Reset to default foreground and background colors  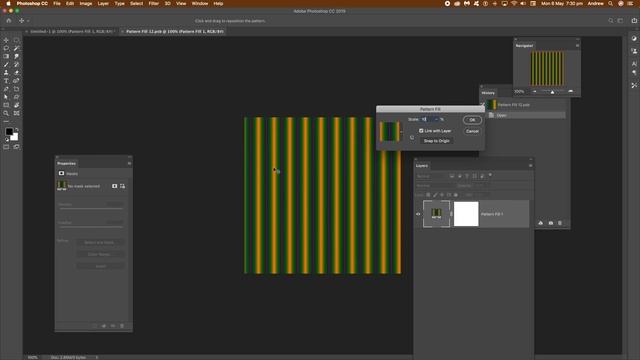point(7,140)
